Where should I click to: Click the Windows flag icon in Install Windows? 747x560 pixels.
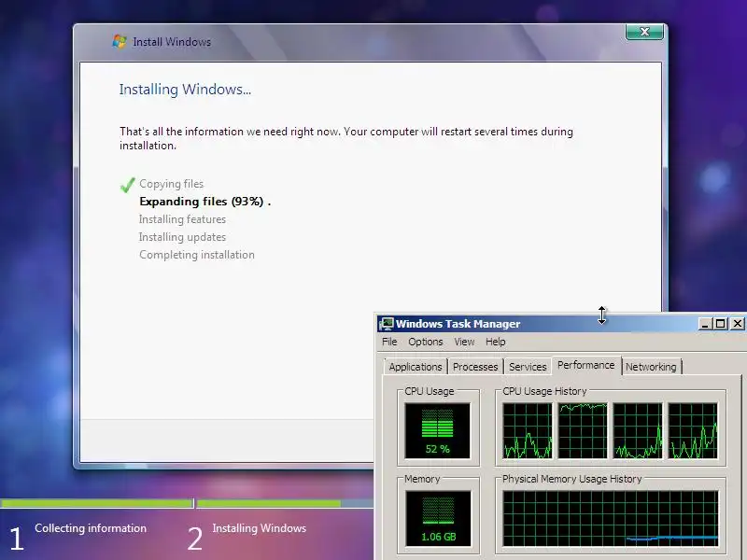coord(120,41)
